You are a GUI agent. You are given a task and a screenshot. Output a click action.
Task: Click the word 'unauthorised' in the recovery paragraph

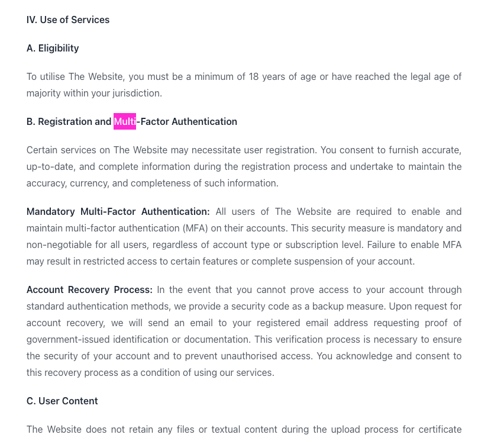tap(249, 356)
